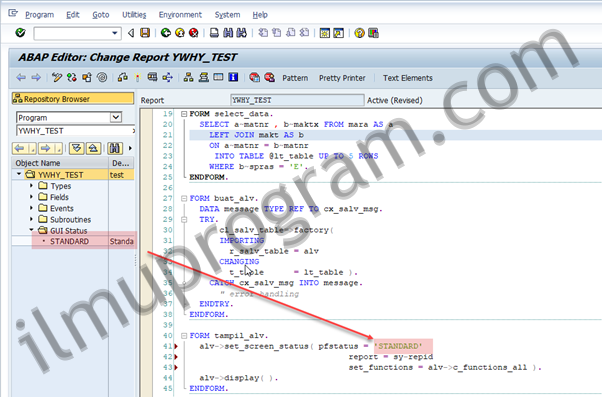Collapse the FORM select_data code block

point(184,114)
